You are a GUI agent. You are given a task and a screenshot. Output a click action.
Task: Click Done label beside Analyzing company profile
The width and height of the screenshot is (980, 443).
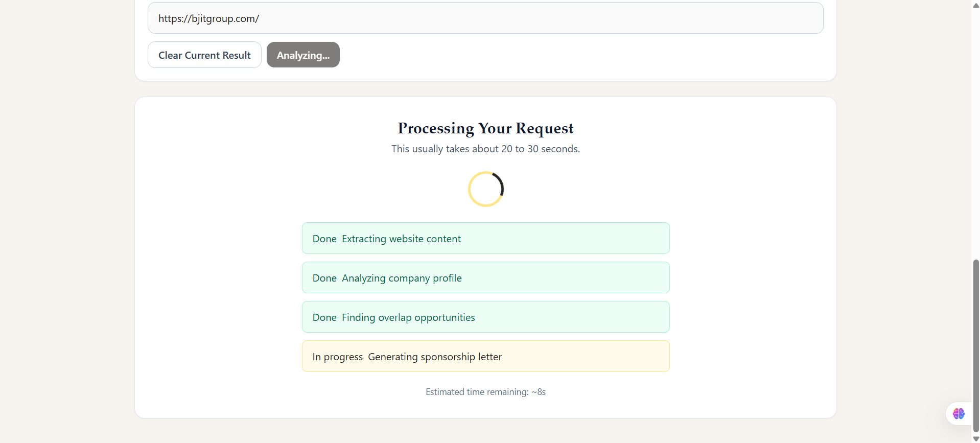(324, 278)
